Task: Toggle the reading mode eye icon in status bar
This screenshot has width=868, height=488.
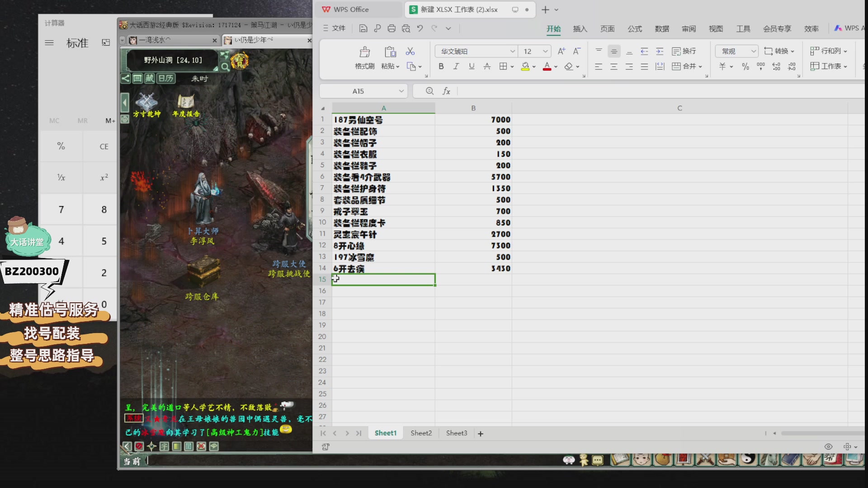Action: [828, 446]
